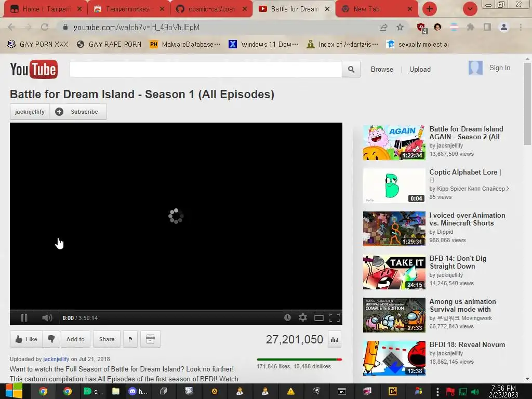Open the player settings gear
The width and height of the screenshot is (532, 399).
click(303, 317)
